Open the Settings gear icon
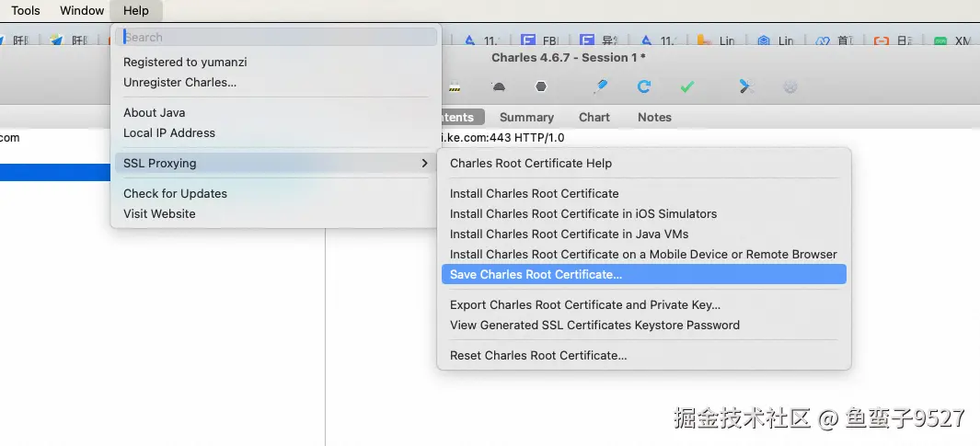The height and width of the screenshot is (446, 980). 790,86
